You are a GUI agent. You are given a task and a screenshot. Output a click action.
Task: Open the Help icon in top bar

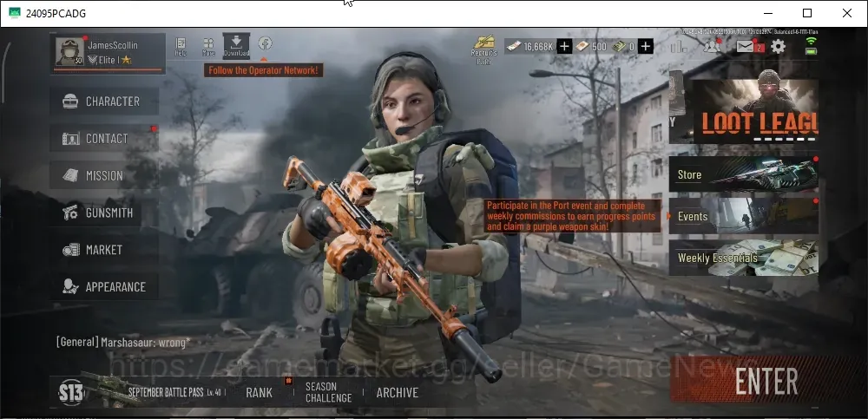(181, 47)
